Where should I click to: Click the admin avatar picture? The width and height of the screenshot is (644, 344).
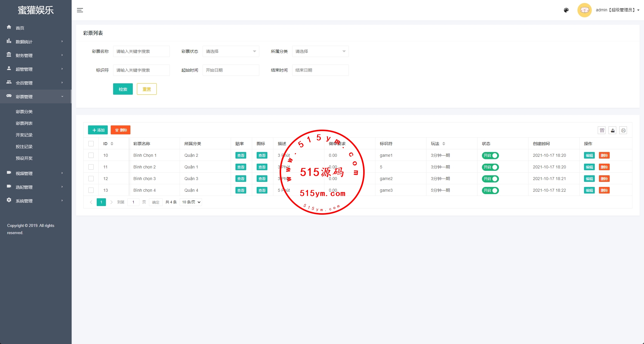point(584,10)
